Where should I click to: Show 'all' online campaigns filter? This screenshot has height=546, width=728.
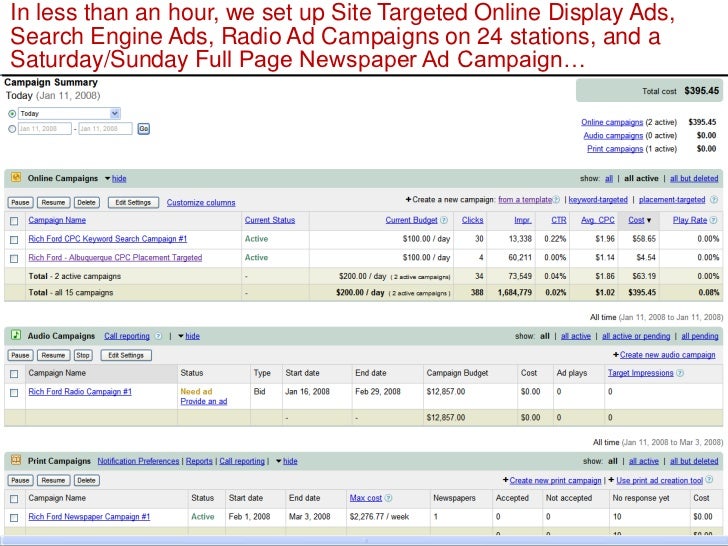[x=609, y=178]
